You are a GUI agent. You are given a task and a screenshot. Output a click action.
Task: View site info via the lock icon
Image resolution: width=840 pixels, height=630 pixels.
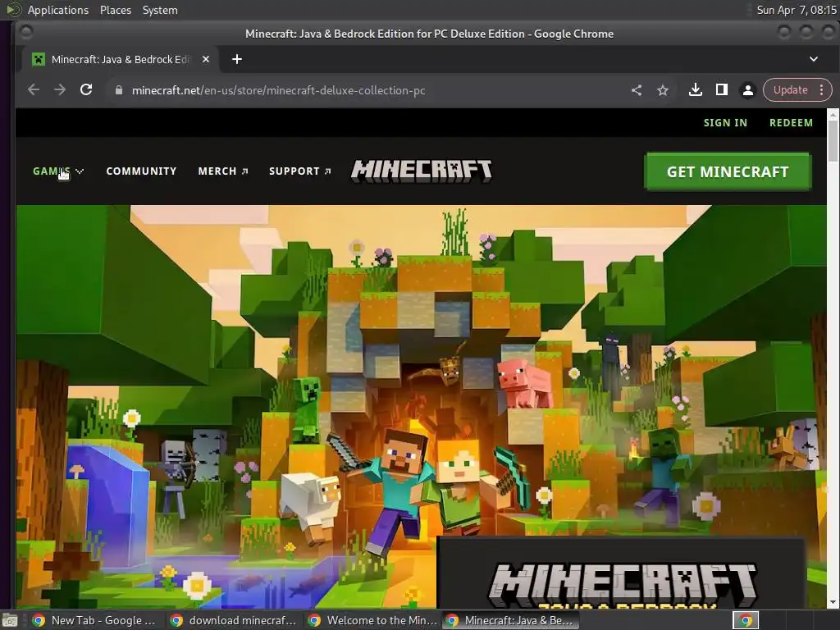pyautogui.click(x=119, y=90)
